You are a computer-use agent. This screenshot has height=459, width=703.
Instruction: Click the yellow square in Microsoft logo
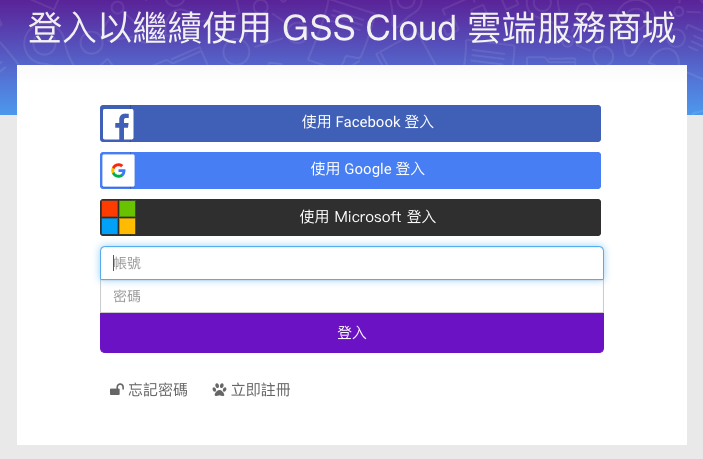point(127,226)
